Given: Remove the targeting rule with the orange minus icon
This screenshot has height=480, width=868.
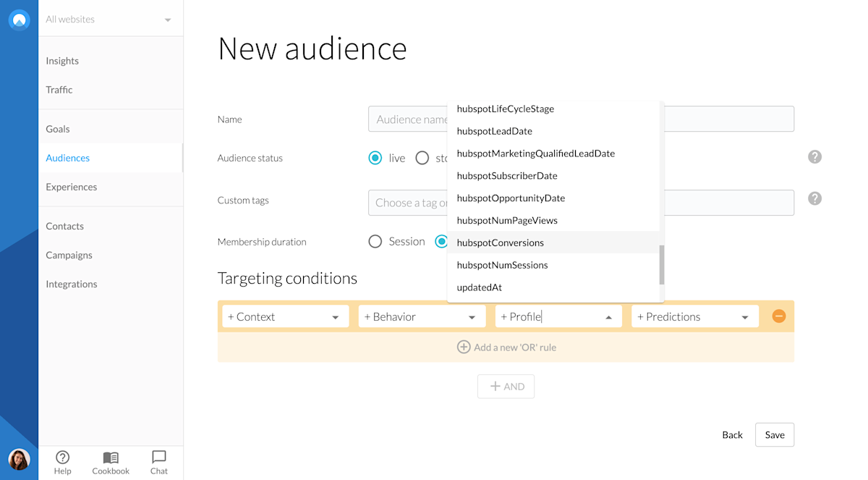Looking at the screenshot, I should point(779,316).
